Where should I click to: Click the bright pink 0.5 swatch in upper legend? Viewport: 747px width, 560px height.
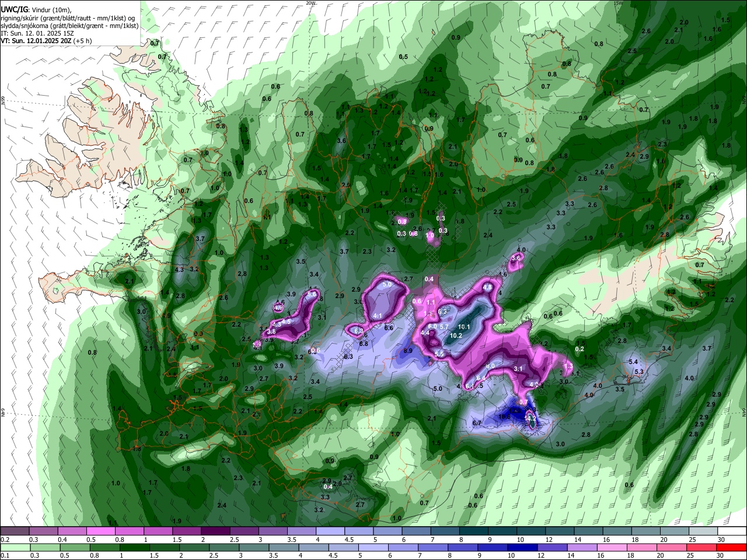[100, 531]
